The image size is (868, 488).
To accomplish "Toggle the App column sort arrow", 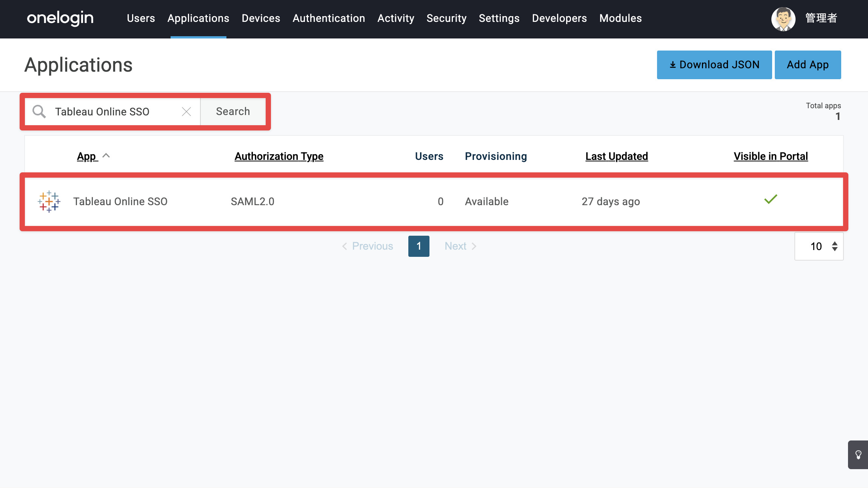I will click(x=106, y=155).
